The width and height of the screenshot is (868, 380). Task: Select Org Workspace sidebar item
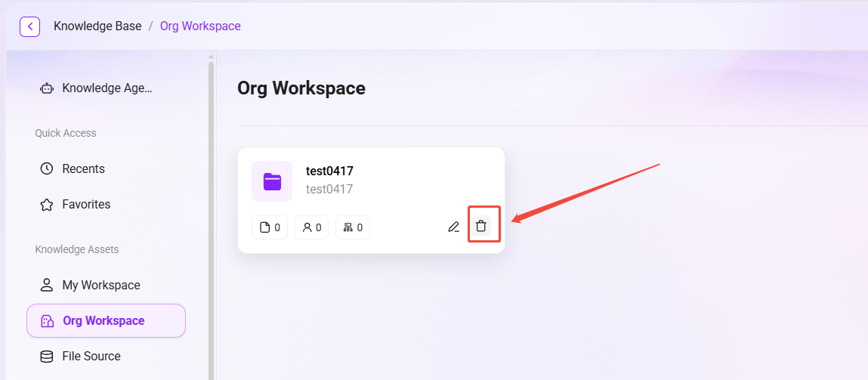coord(107,321)
